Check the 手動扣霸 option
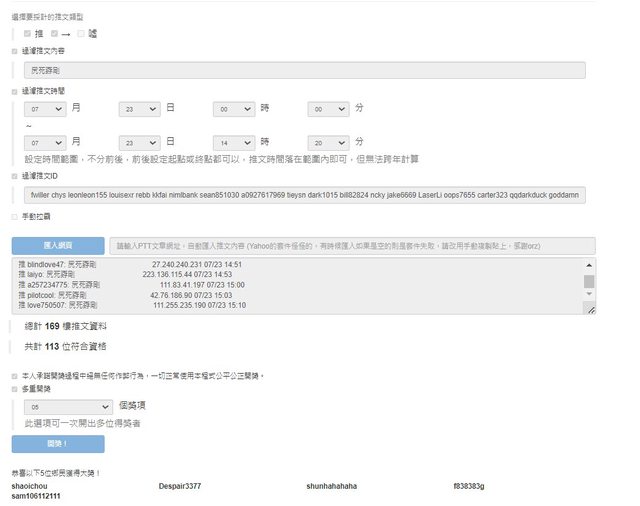Viewport: 640px width, 506px height. pos(14,215)
